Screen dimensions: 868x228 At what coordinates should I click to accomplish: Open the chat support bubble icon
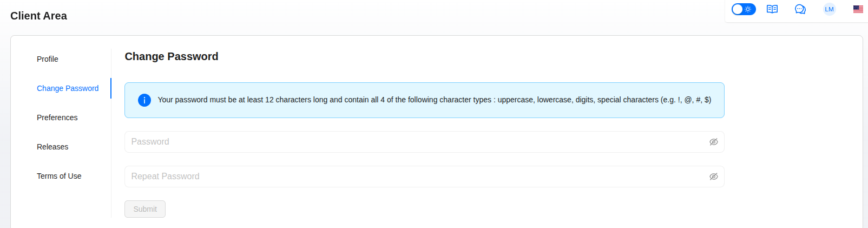pyautogui.click(x=800, y=9)
